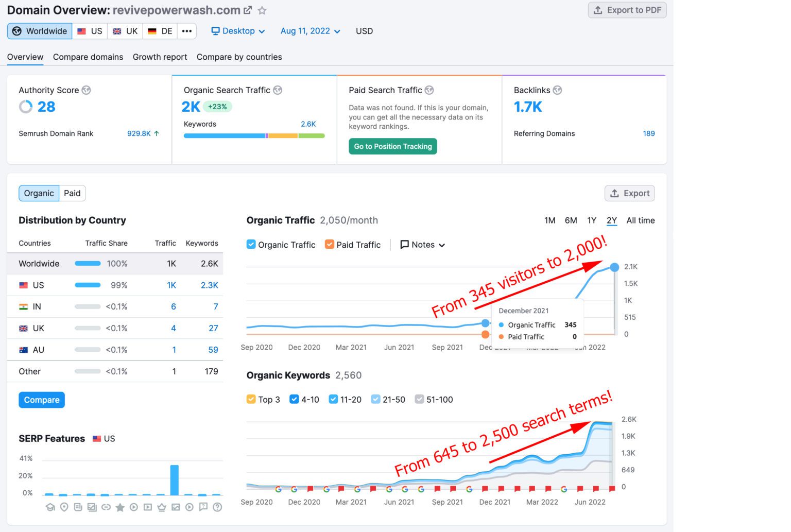
Task: Click the yellow segment of keywords bar
Action: pos(283,136)
